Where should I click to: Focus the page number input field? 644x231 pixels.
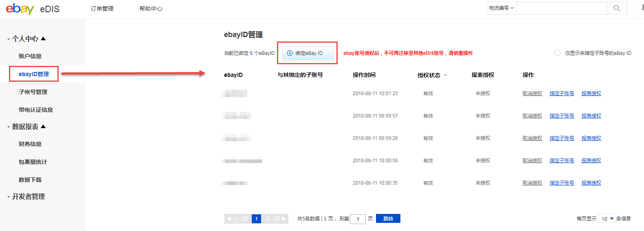pyautogui.click(x=358, y=219)
